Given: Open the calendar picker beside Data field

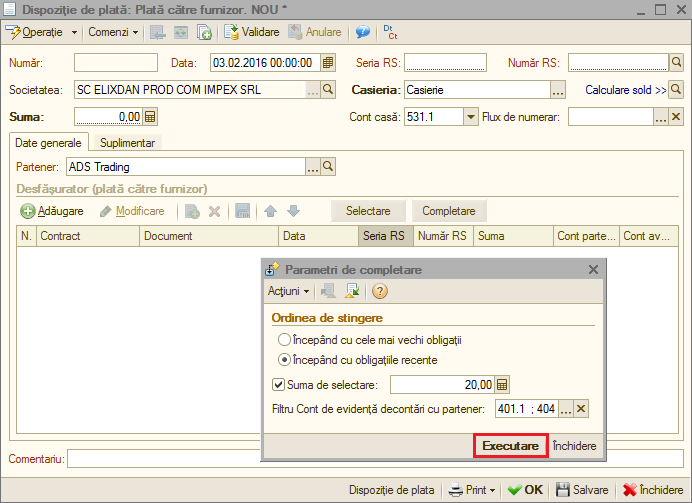Looking at the screenshot, I should pyautogui.click(x=328, y=63).
